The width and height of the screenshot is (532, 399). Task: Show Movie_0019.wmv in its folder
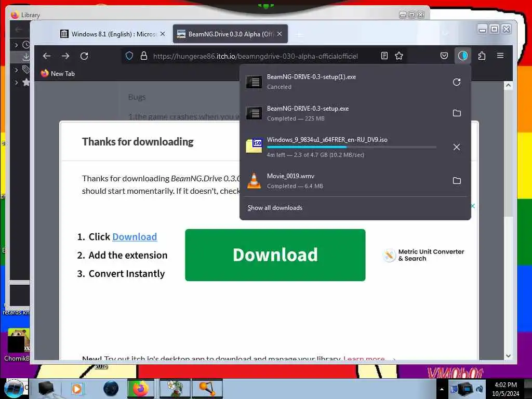(x=457, y=180)
